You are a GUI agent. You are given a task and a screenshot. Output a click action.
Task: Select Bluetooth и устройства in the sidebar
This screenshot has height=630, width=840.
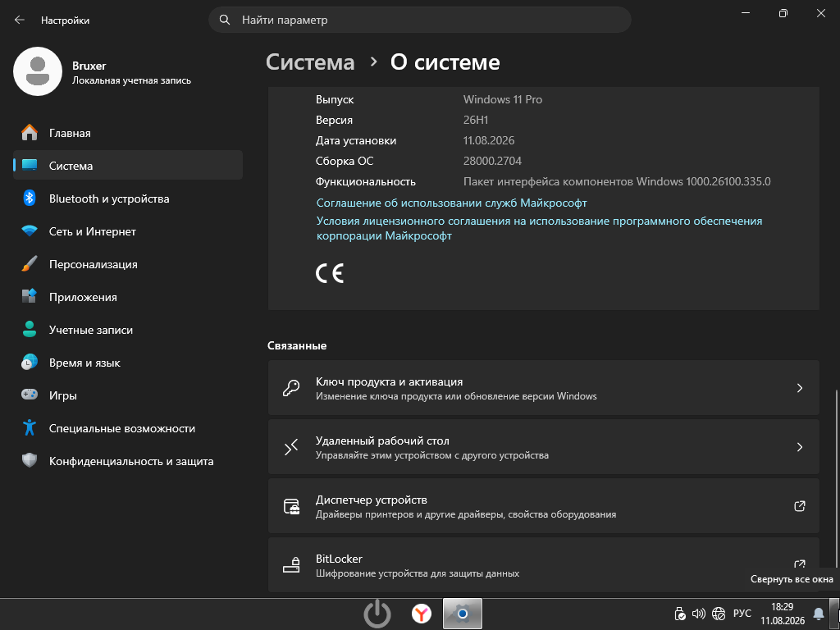point(127,199)
